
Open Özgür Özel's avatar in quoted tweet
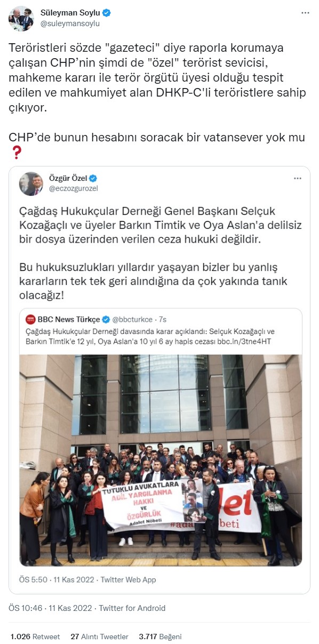coord(31,183)
